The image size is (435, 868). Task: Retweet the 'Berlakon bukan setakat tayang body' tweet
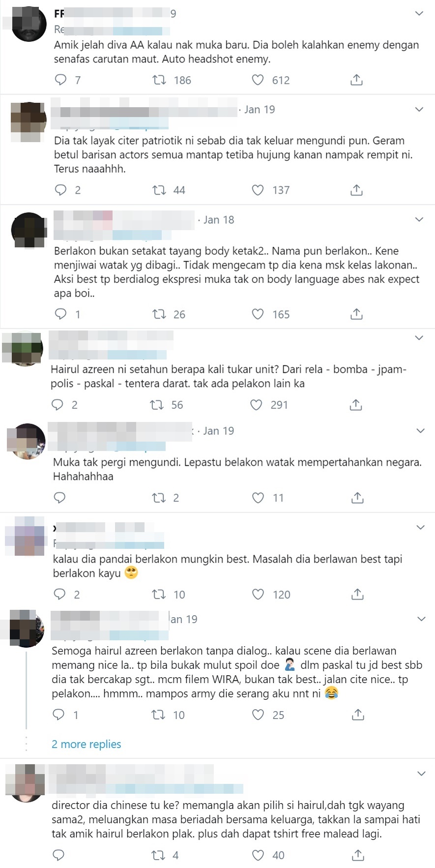tap(159, 314)
